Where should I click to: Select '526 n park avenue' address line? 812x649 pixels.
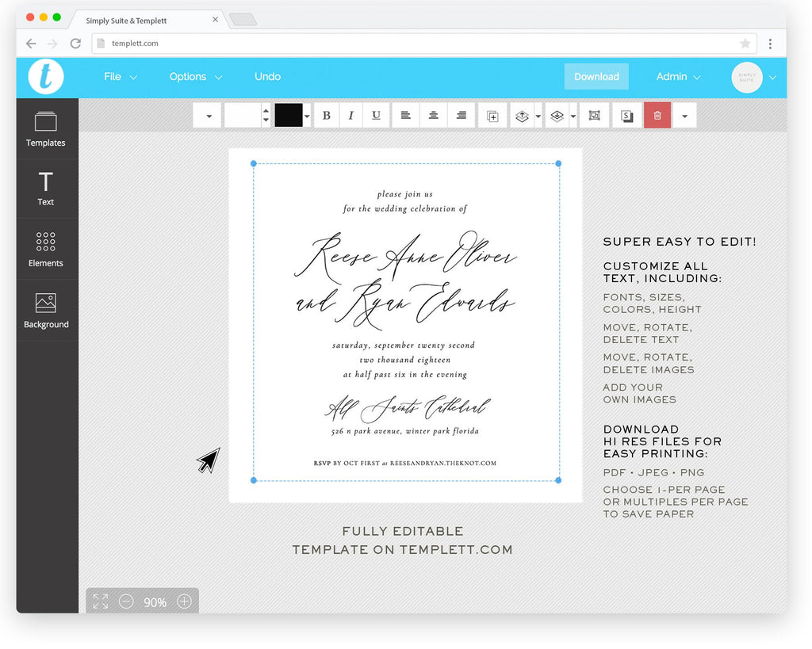click(405, 430)
